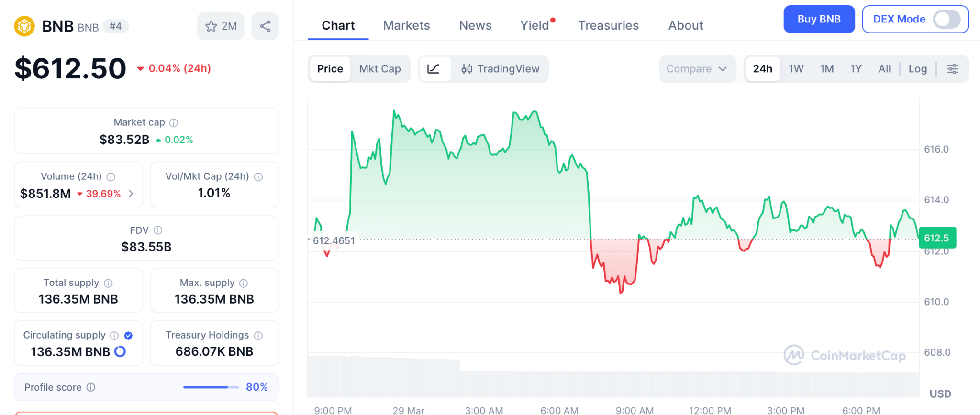Open chart settings sliders icon
This screenshot has width=980, height=415.
click(x=952, y=69)
